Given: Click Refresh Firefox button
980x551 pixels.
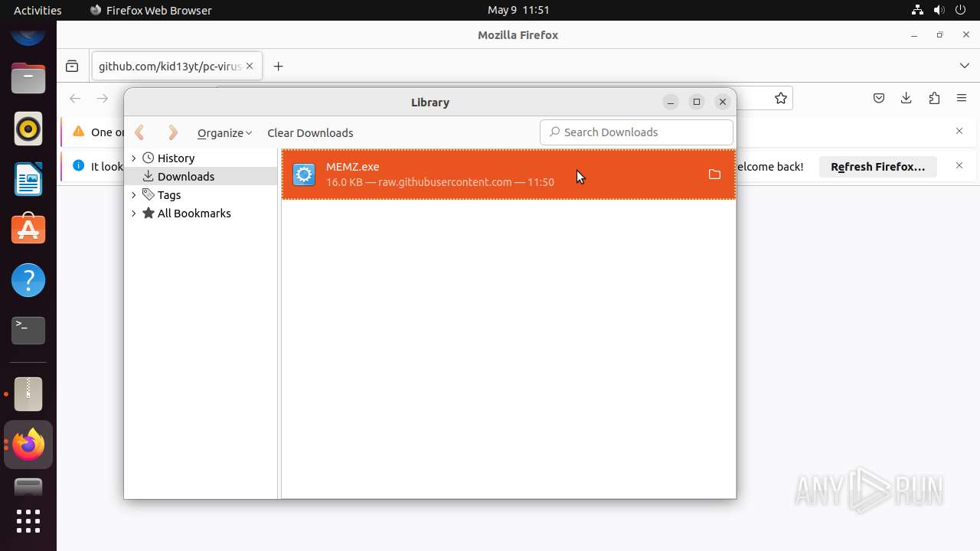Looking at the screenshot, I should tap(878, 166).
